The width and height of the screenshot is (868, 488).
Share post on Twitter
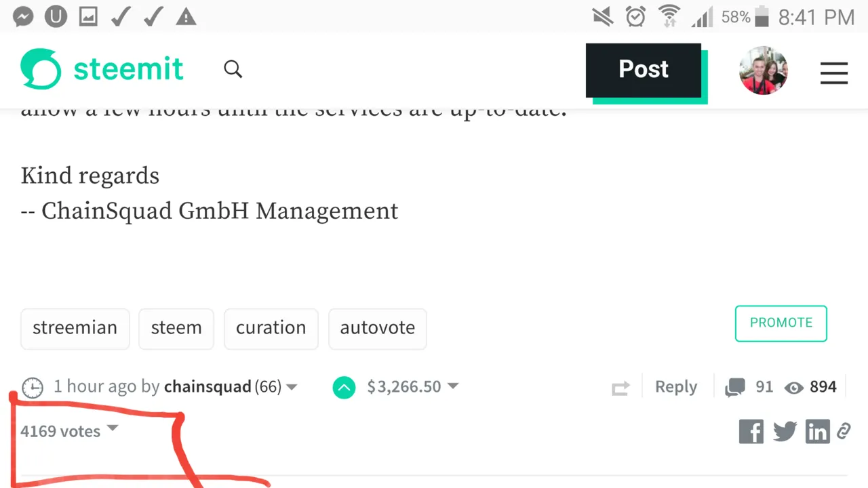pos(785,432)
